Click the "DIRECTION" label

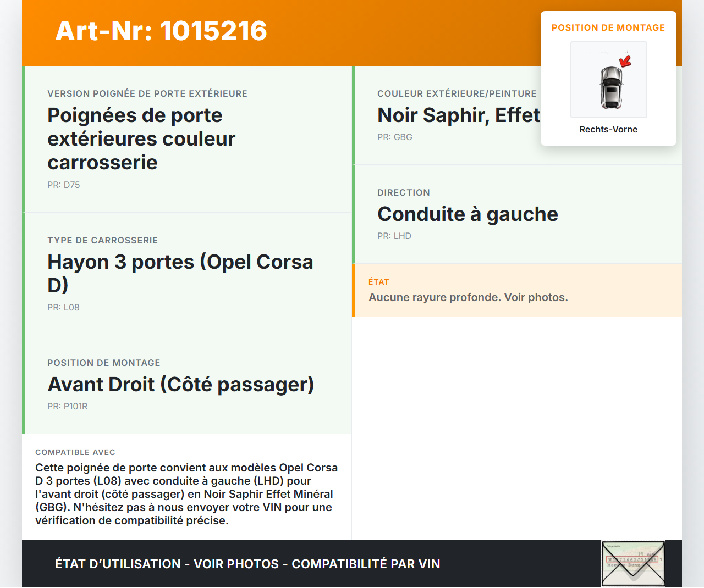(404, 193)
